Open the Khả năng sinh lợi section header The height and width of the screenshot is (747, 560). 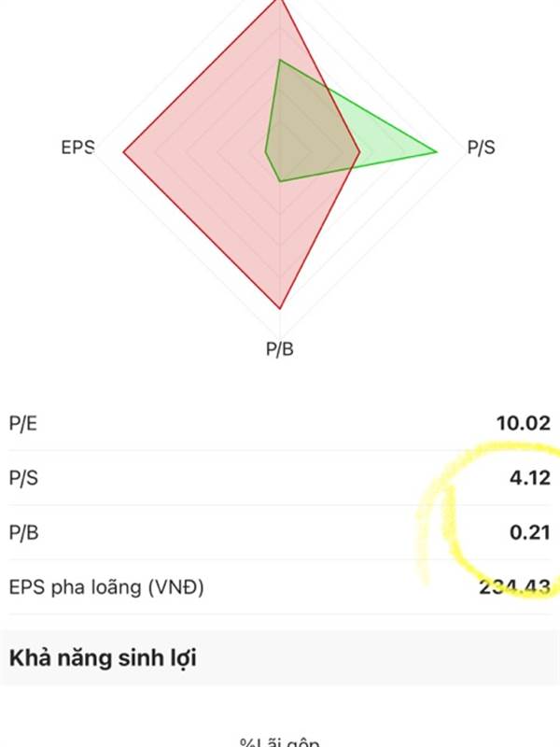280,658
